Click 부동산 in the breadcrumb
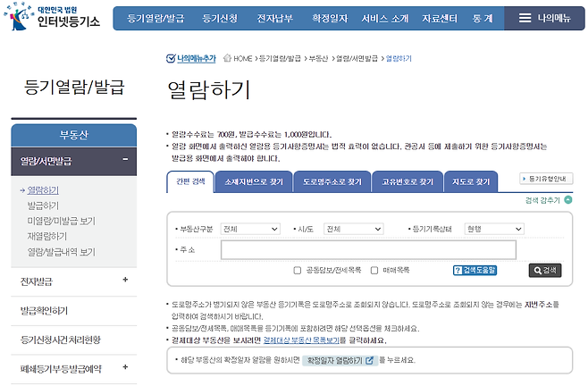Viewport: 588px width, 386px height. (318, 58)
